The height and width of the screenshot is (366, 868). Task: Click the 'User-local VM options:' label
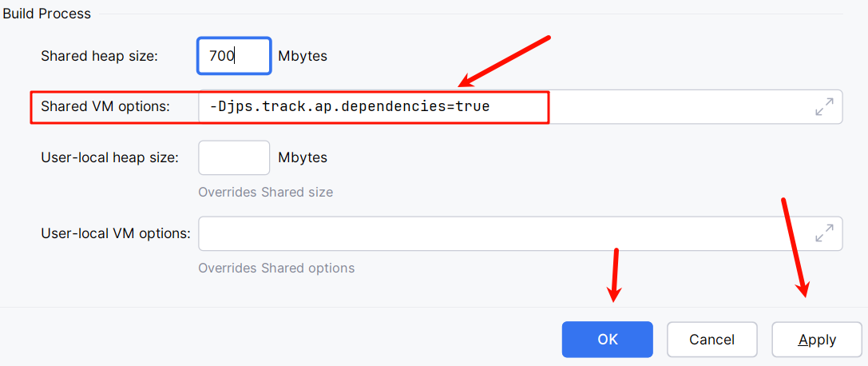click(x=116, y=233)
